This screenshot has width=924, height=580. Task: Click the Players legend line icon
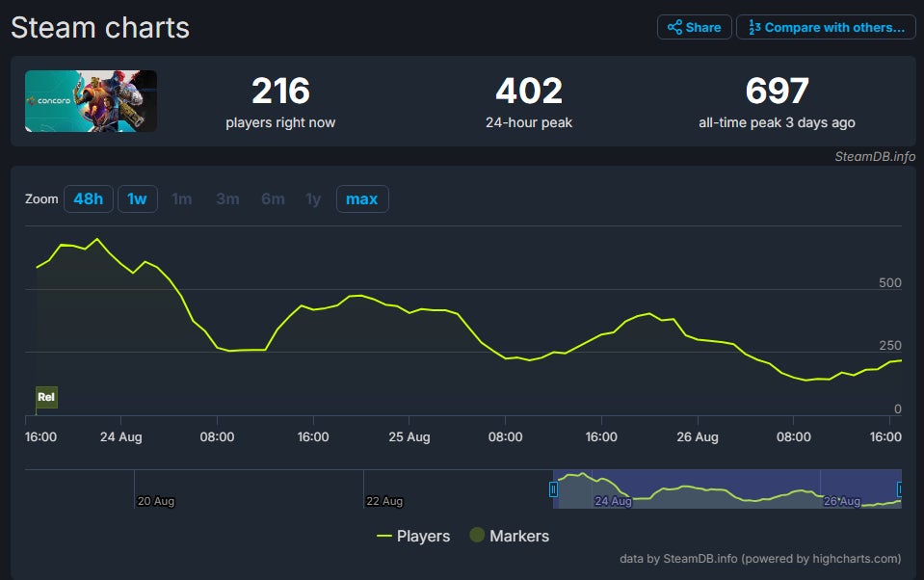385,536
